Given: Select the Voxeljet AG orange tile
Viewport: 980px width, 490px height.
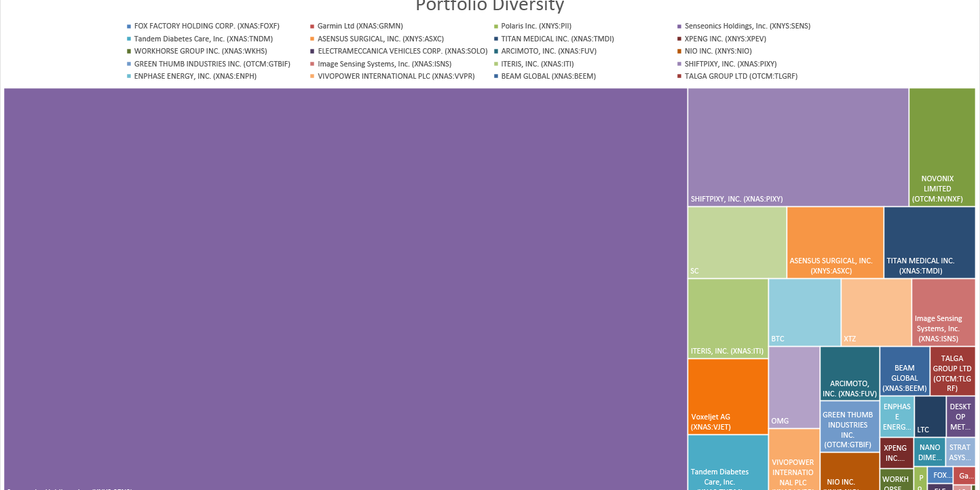Looking at the screenshot, I should (728, 396).
